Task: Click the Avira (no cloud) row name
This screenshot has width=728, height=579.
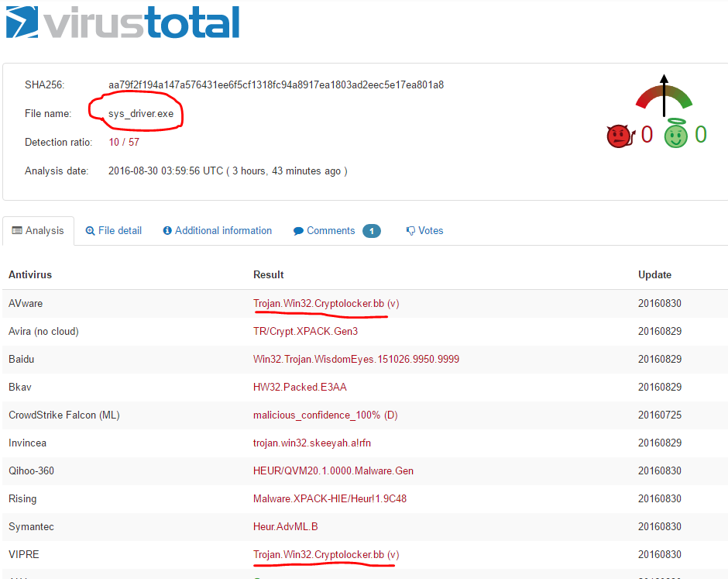Action: coord(43,331)
